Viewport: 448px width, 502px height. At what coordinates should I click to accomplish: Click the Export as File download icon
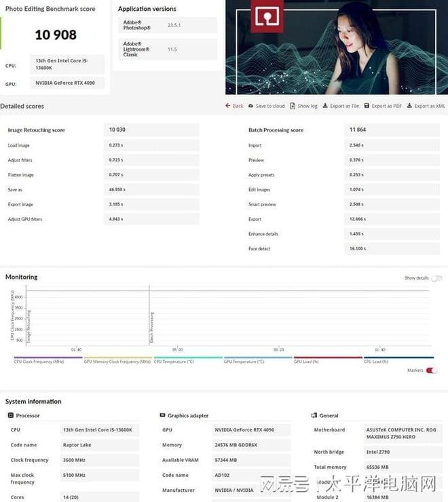(x=325, y=106)
